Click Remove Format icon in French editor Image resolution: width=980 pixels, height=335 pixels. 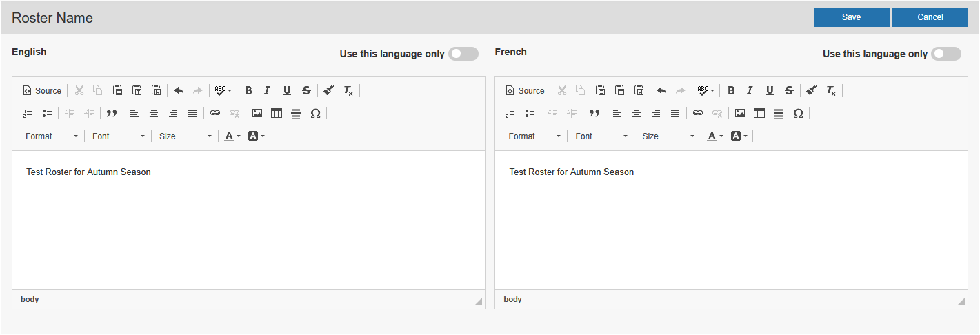tap(831, 90)
